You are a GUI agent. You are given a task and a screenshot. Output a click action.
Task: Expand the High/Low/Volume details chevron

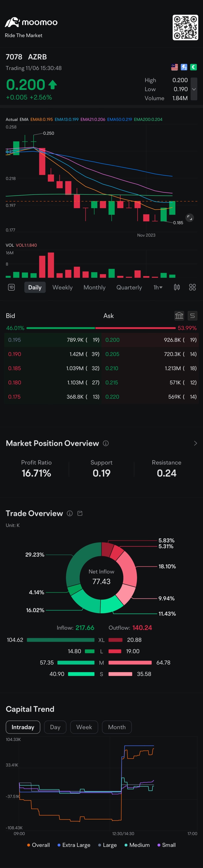(x=194, y=89)
